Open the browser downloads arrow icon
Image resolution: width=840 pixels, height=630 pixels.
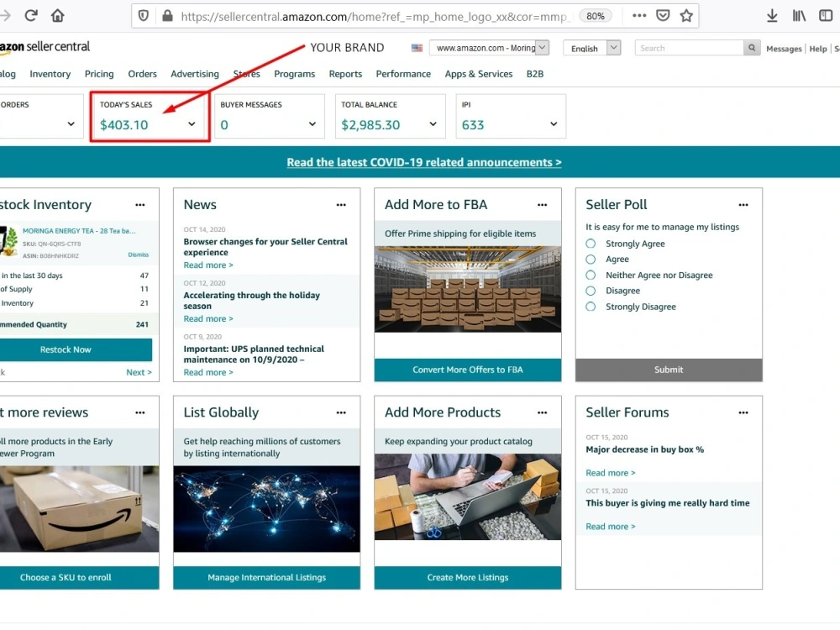point(772,15)
